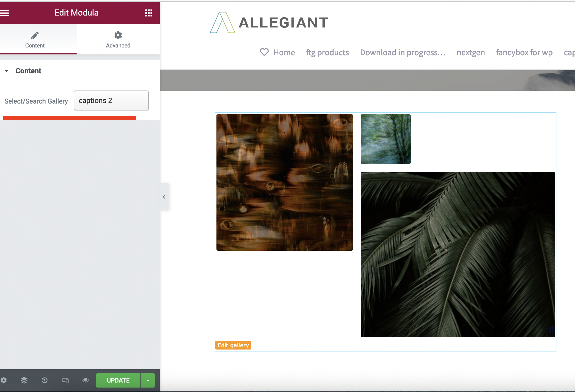Select the dark palm leaves image

(x=458, y=255)
